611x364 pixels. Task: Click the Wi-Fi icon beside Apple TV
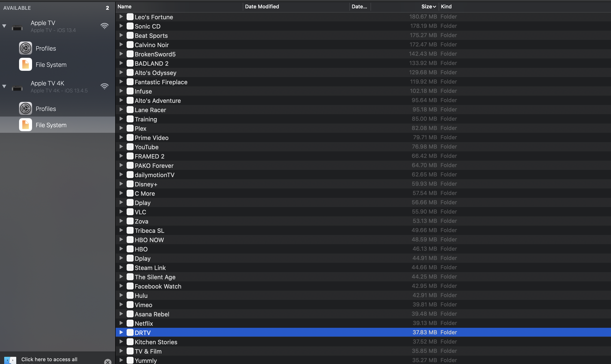(x=104, y=26)
